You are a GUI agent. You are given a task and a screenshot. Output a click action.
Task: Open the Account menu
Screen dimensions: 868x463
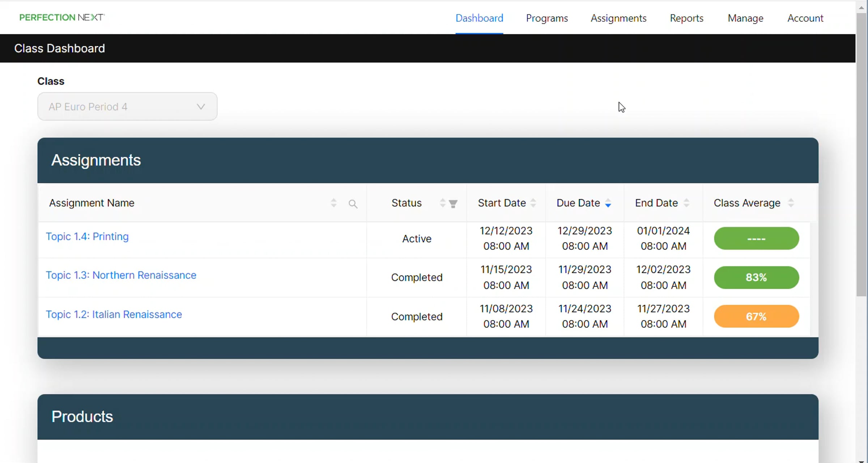(805, 18)
